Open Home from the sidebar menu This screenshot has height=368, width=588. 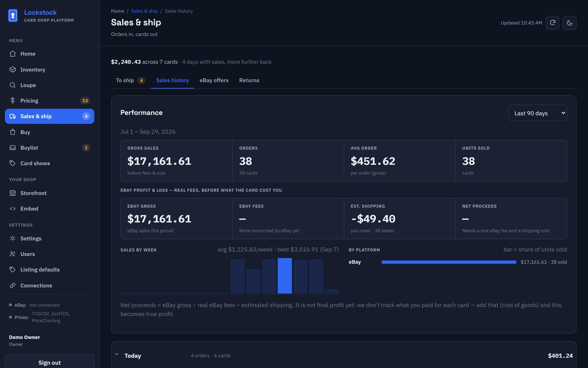(50, 54)
